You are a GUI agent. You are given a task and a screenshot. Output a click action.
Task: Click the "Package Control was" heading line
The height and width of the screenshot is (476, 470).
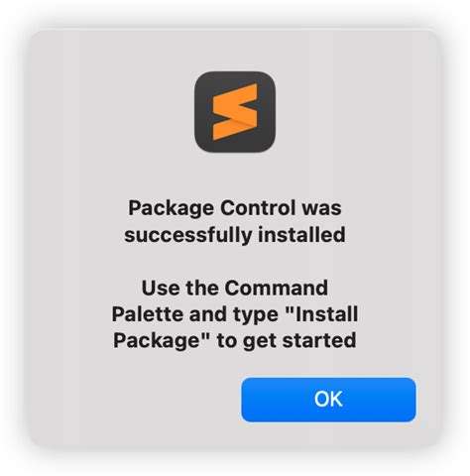(x=235, y=208)
